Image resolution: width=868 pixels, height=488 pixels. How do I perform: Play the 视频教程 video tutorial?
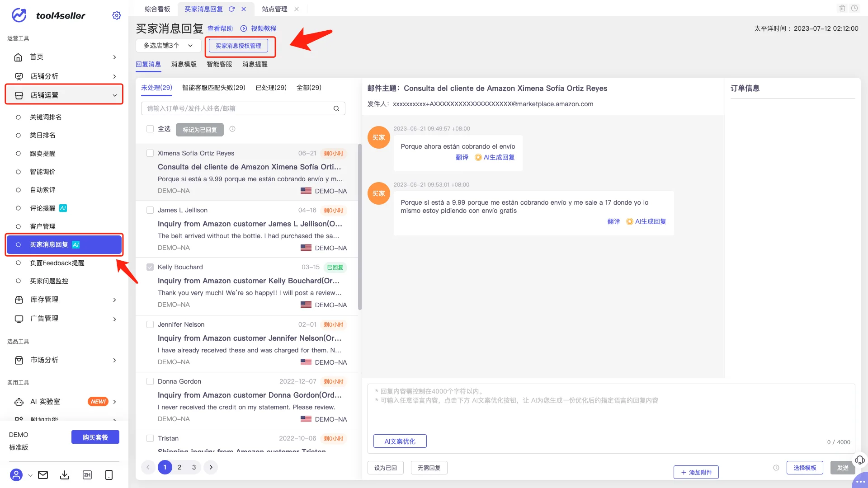coord(258,28)
